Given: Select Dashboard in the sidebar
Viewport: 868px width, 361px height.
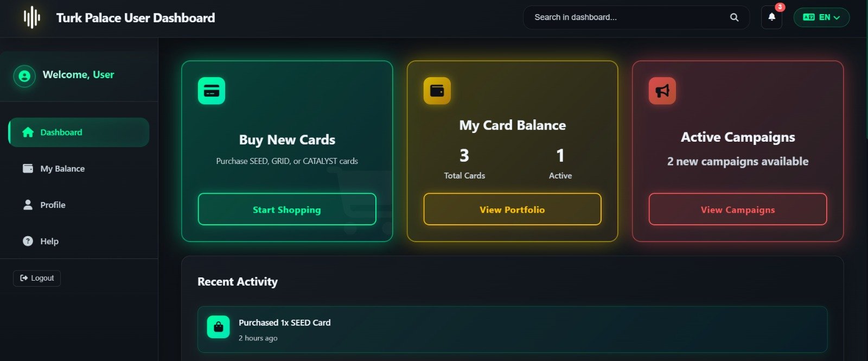Looking at the screenshot, I should click(79, 132).
